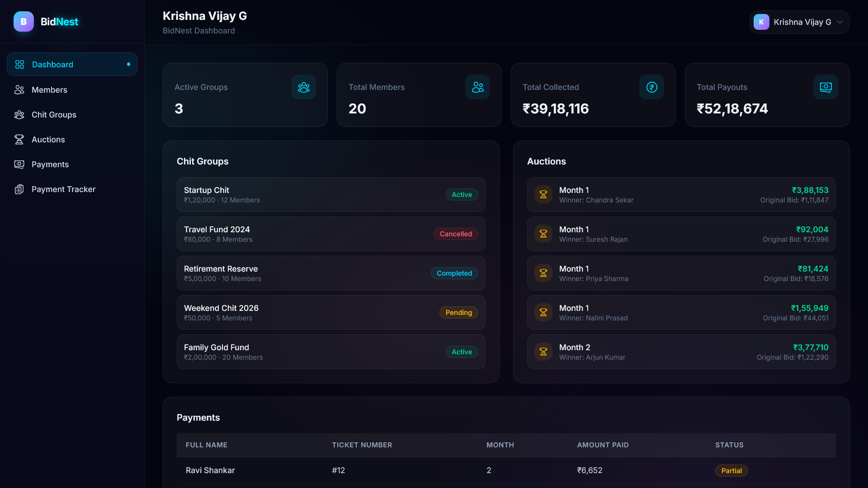Navigate to Auctions in the sidebar

[72, 140]
